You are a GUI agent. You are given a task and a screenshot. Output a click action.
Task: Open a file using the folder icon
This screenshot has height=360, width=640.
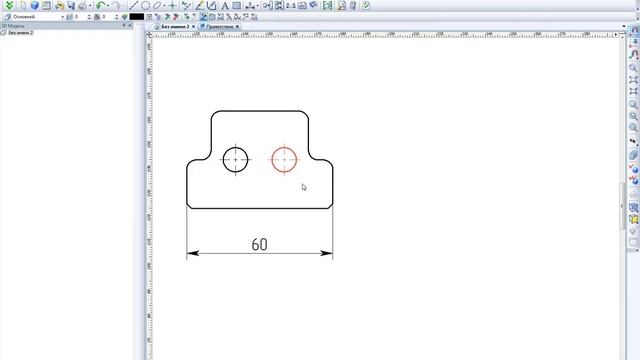[x=60, y=6]
